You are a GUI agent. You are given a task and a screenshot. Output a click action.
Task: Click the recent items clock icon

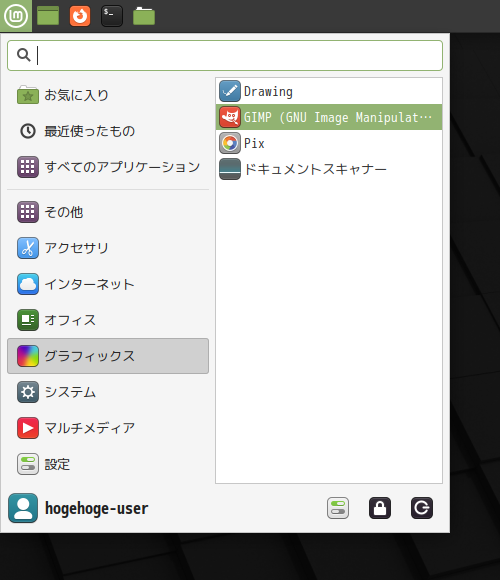(x=28, y=131)
